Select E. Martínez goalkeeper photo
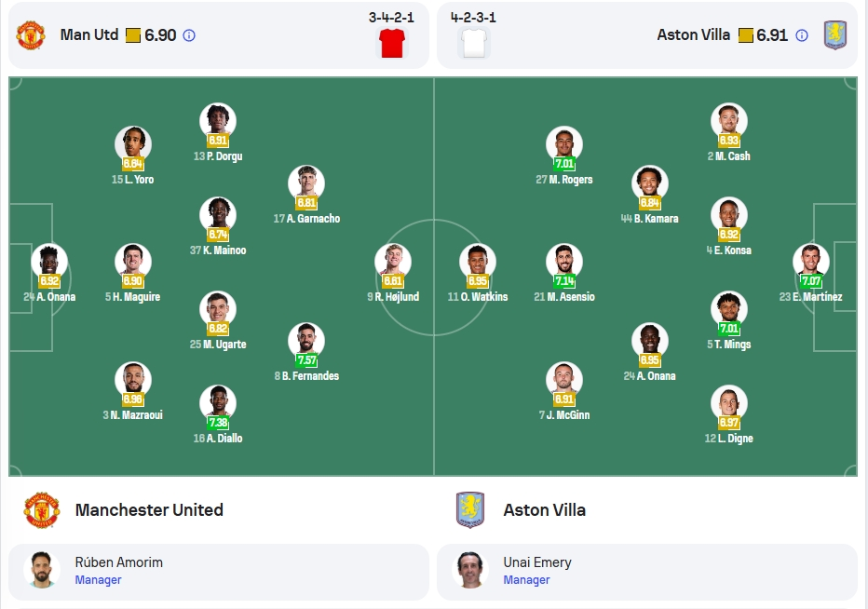Image resolution: width=868 pixels, height=609 pixels. [811, 260]
